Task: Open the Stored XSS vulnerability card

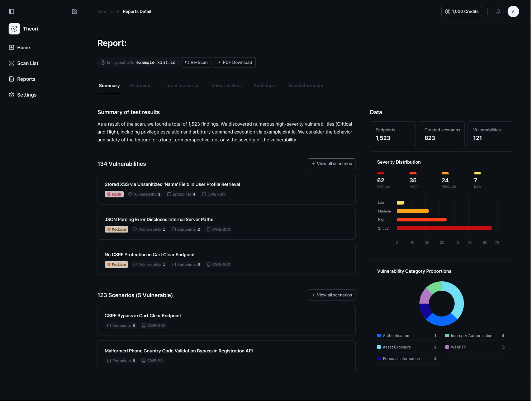Action: click(226, 189)
